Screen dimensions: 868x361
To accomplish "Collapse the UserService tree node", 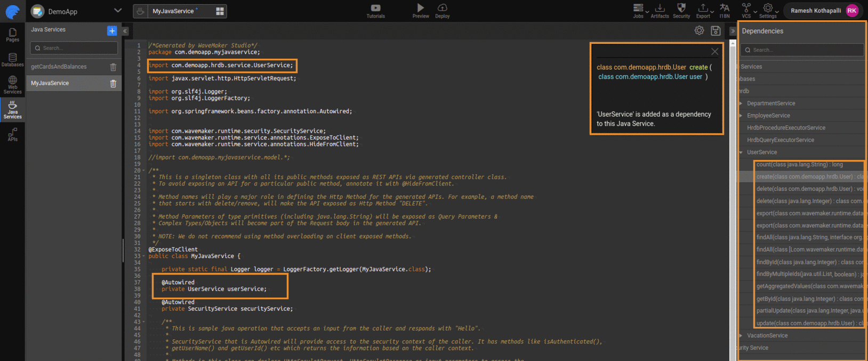I will [x=741, y=153].
